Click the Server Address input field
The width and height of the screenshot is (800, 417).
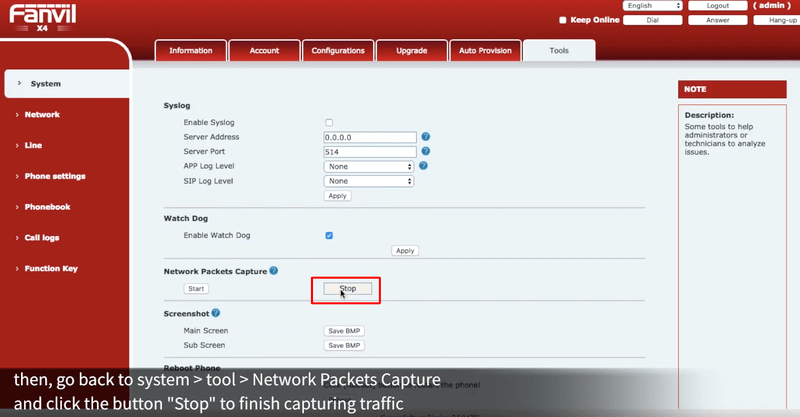(x=369, y=137)
